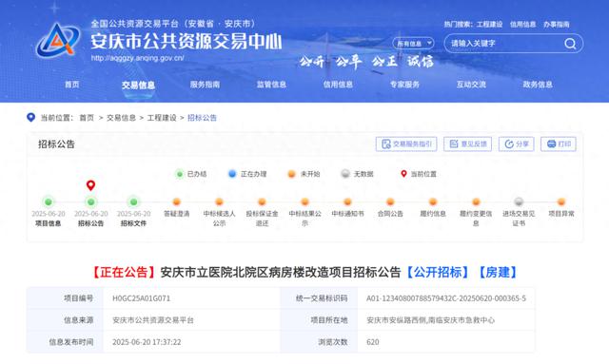Click hot search link 办事指南
609x364 pixels.
coord(556,24)
